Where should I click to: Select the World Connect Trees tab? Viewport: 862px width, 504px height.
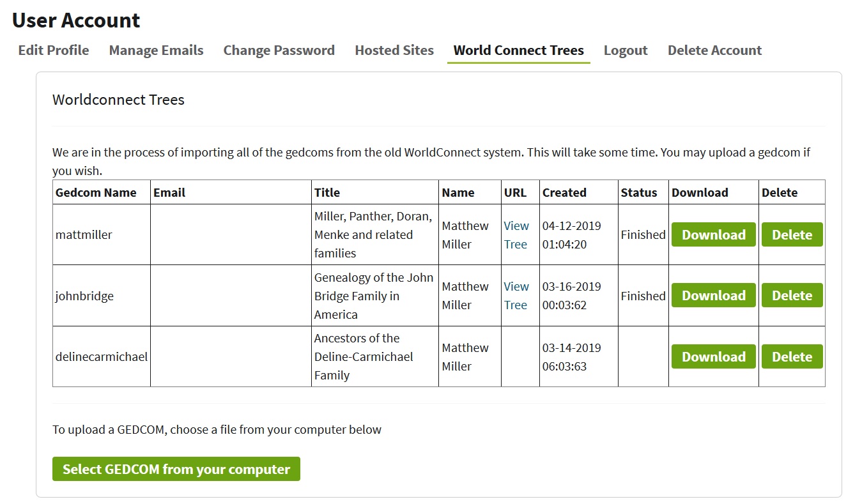point(518,50)
